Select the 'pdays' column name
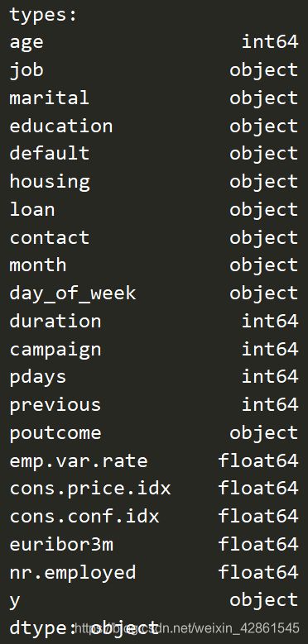Viewport: 308px width, 644px height. click(x=37, y=378)
